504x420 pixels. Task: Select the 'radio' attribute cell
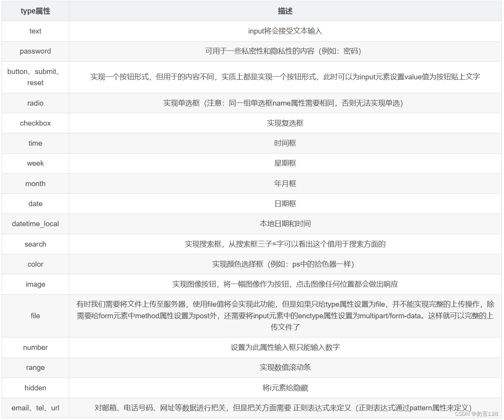tap(35, 103)
